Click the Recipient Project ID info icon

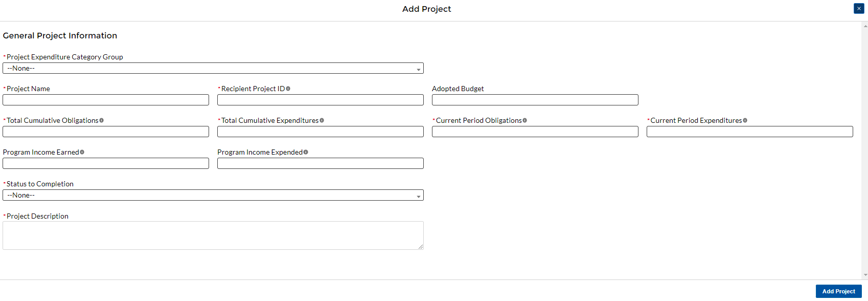pos(288,89)
